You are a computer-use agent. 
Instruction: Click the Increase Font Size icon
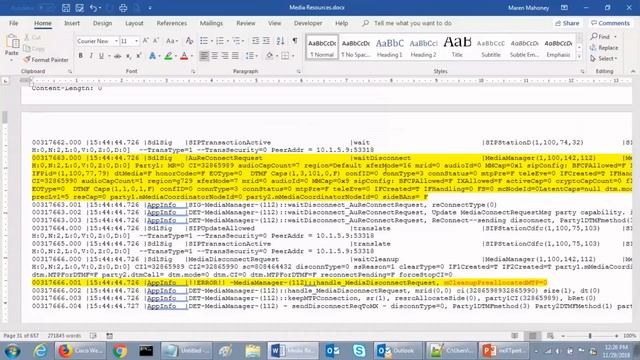tap(145, 40)
